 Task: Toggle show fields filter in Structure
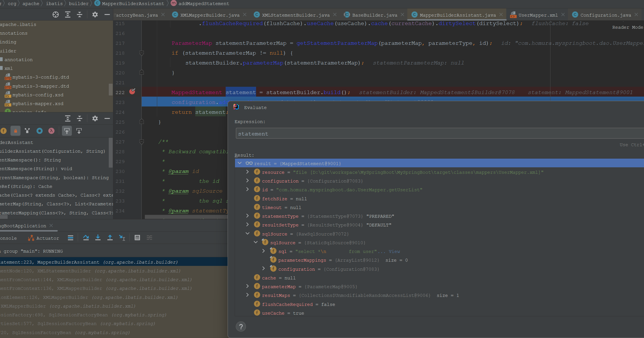pos(3,131)
